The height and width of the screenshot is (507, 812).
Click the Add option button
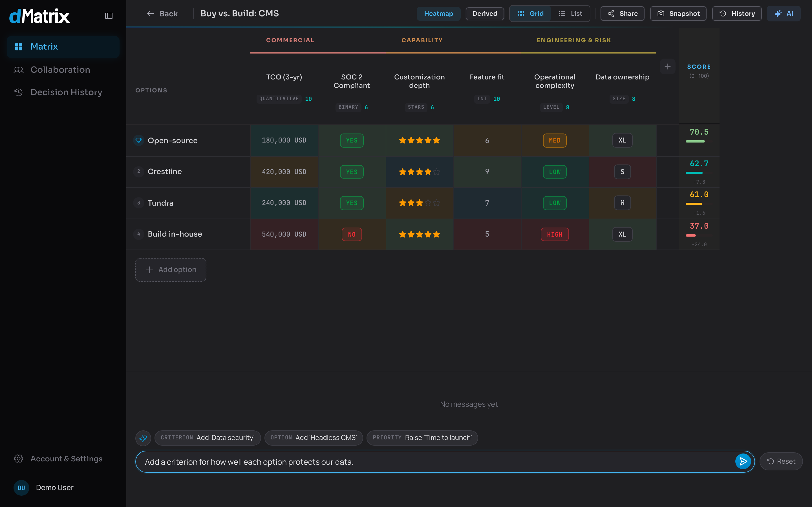[171, 270]
